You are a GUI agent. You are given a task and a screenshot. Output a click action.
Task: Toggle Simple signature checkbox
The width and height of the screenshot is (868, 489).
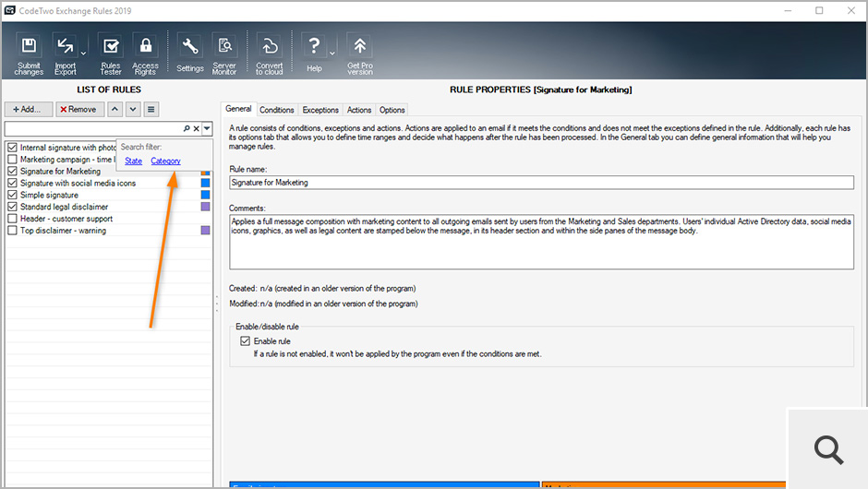point(12,196)
